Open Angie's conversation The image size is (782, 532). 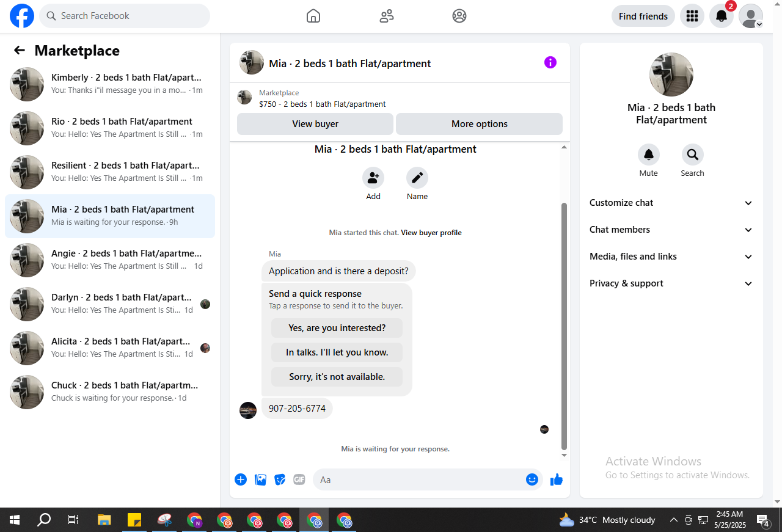[110, 260]
